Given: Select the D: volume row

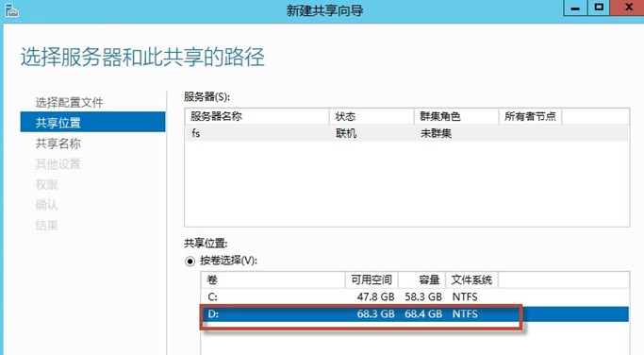Looking at the screenshot, I should pos(415,314).
